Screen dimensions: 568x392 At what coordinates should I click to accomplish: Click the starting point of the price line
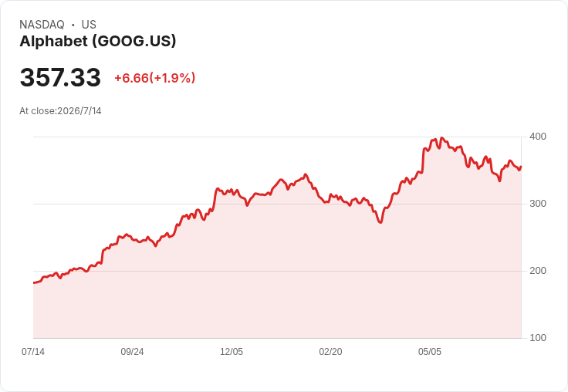[x=34, y=282]
